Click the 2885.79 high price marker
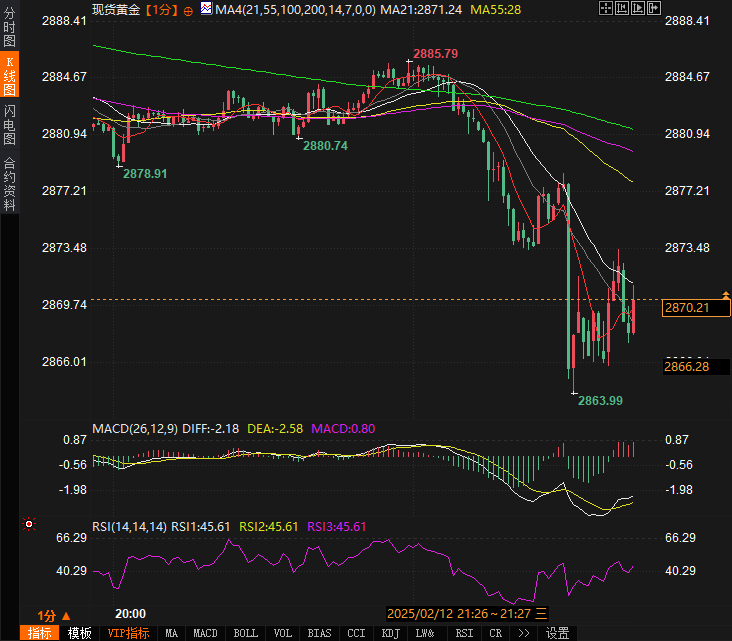The image size is (732, 641). [436, 54]
